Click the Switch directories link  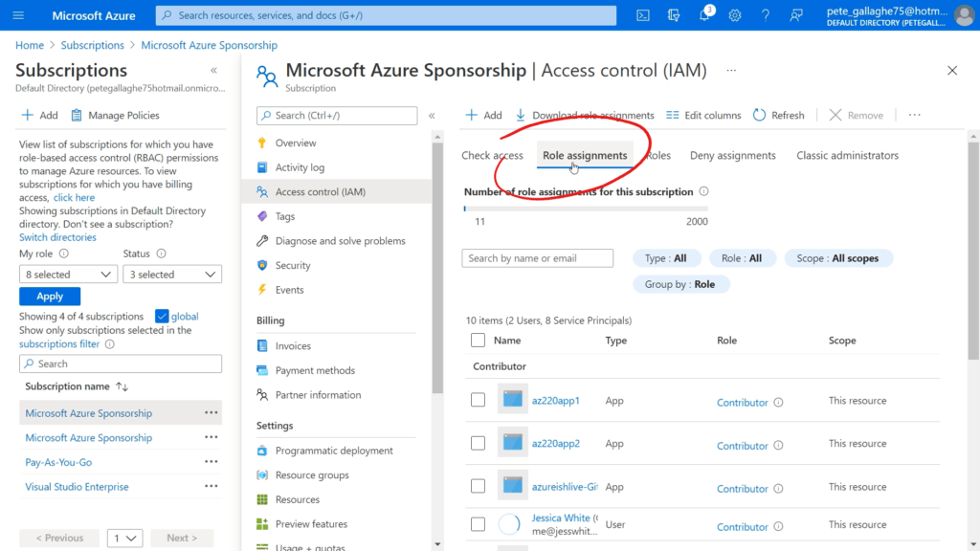pos(57,237)
